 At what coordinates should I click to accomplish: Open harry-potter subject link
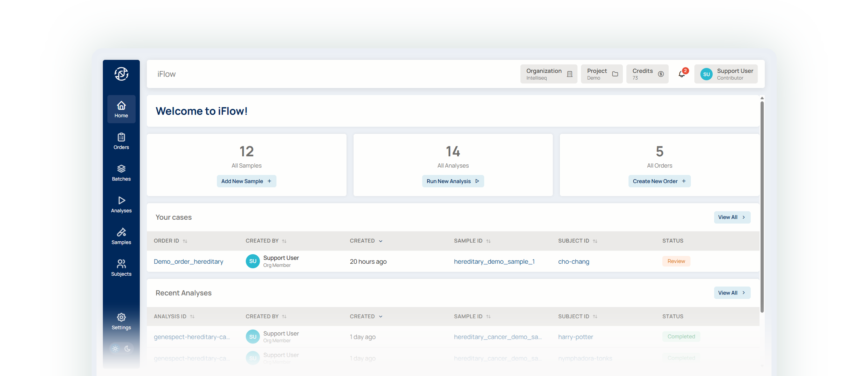pos(576,337)
